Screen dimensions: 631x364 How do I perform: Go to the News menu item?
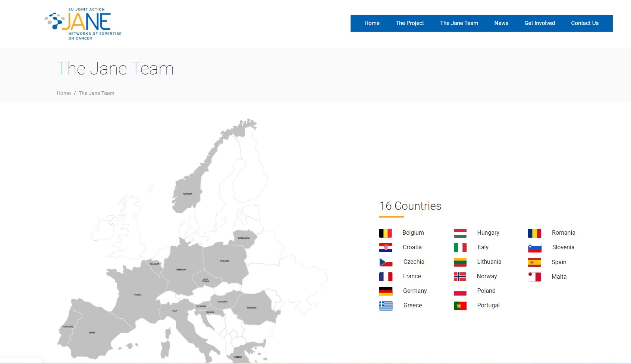[x=501, y=23]
